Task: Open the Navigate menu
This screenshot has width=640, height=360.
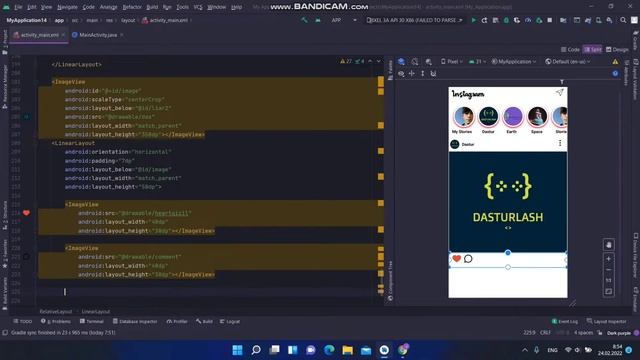Action: pyautogui.click(x=67, y=7)
